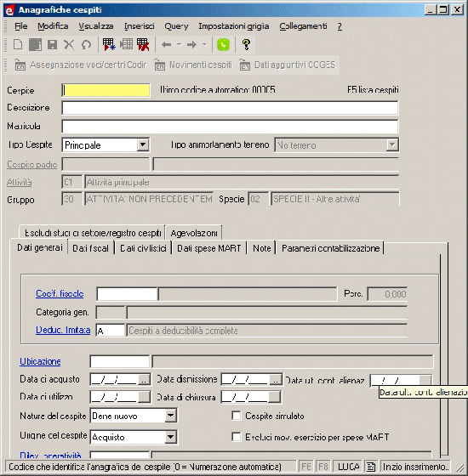Viewport: 468px width, 476px height.
Task: Open Escludi studi di settore/registro cespiti tab
Action: [x=93, y=233]
